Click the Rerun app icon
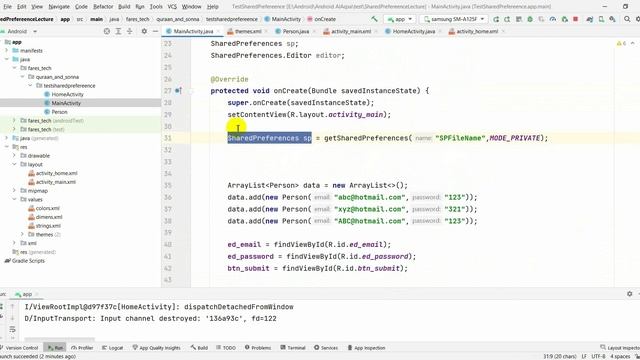Image resolution: width=640 pixels, height=360 pixels. click(x=496, y=19)
